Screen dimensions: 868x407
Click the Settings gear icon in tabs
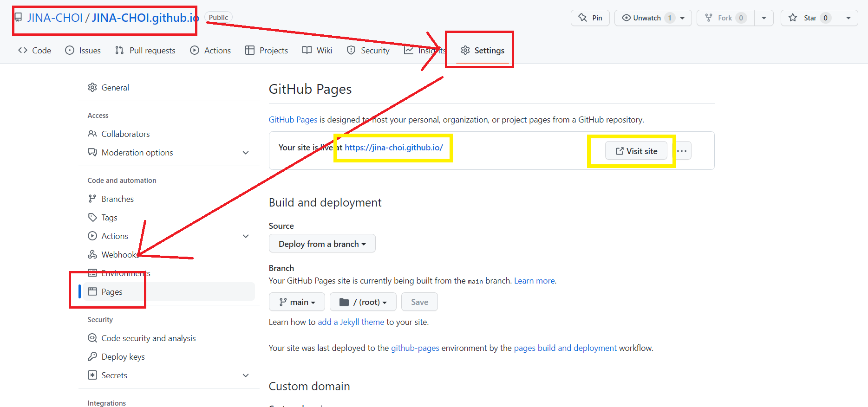coord(465,50)
